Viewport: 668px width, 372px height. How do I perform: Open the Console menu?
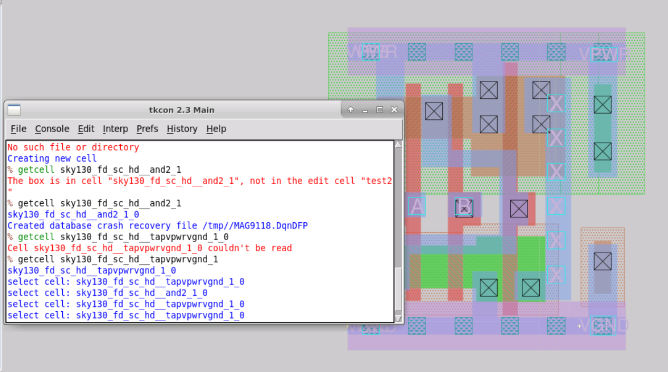(52, 129)
